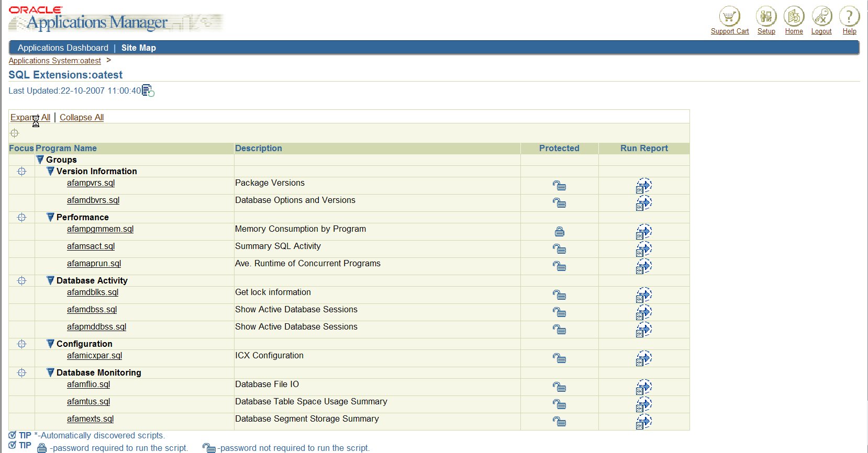Run report for afampvrs.sql
The height and width of the screenshot is (453, 868).
[x=643, y=186]
